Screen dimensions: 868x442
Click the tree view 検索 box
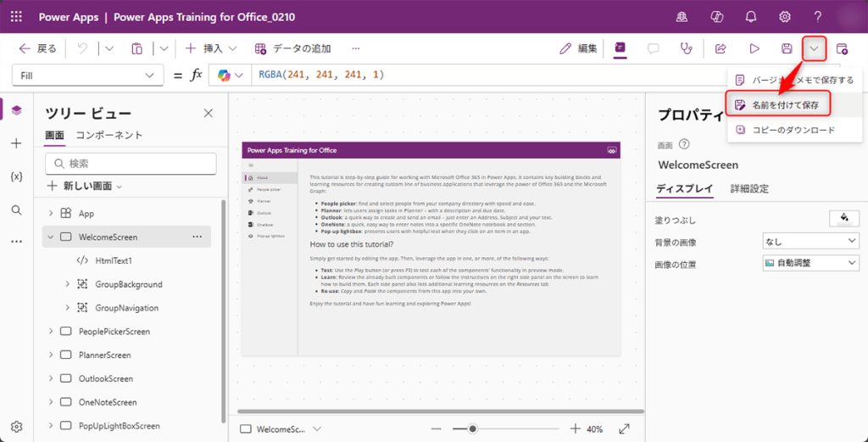130,164
